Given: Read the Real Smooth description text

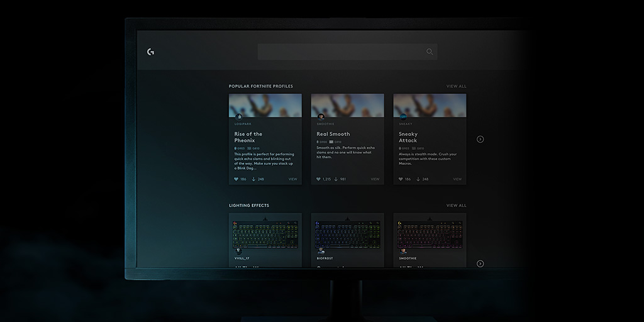Looking at the screenshot, I should coord(345,152).
